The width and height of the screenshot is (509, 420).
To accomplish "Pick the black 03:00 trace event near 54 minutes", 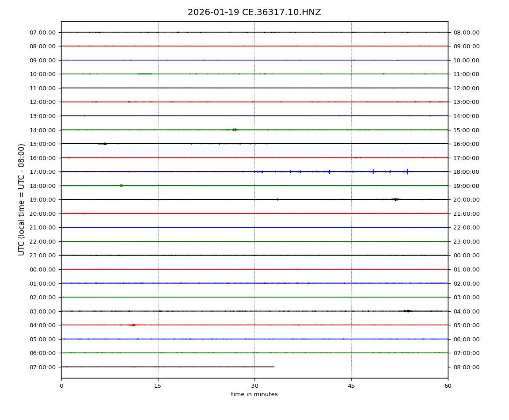I will (x=407, y=311).
